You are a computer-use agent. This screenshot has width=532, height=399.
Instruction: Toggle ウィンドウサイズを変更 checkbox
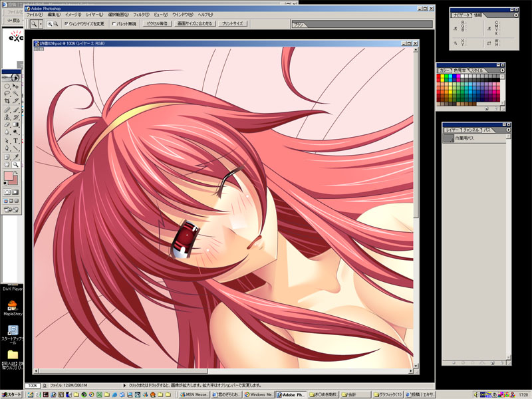click(x=66, y=24)
